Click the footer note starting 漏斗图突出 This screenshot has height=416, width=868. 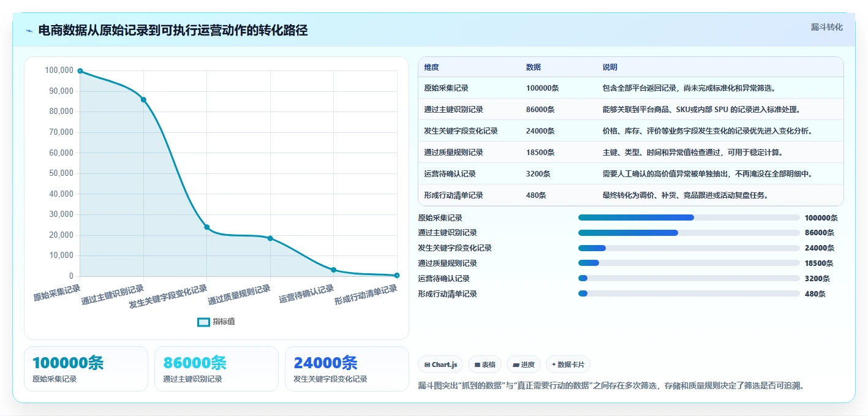(611, 385)
